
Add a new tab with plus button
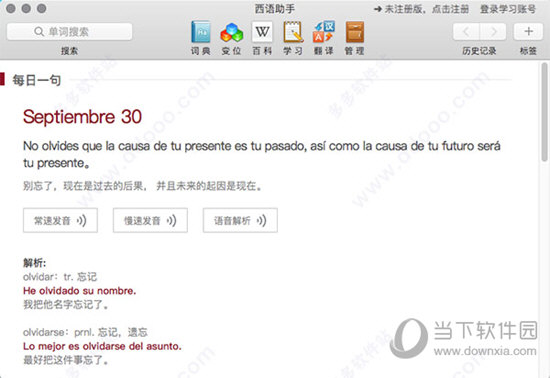coord(528,32)
